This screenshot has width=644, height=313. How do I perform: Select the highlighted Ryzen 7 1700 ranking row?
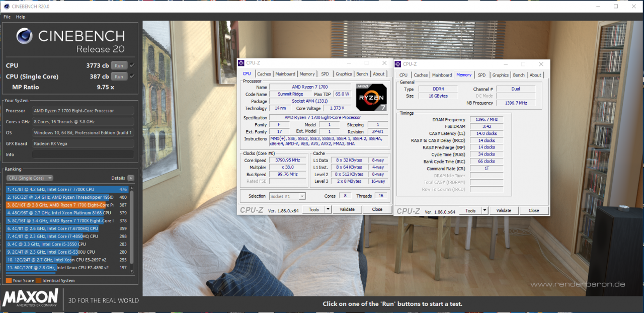point(67,205)
